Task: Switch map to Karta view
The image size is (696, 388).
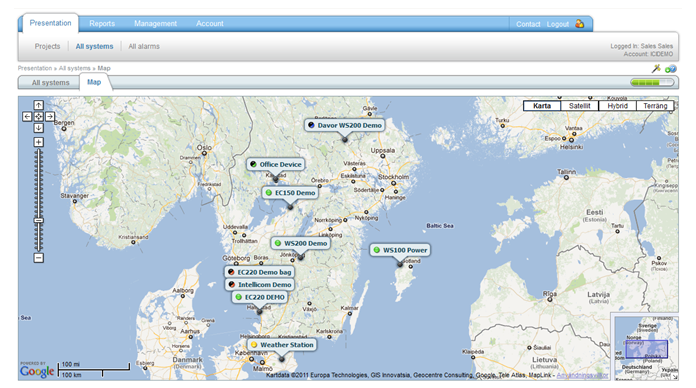Action: (x=542, y=106)
